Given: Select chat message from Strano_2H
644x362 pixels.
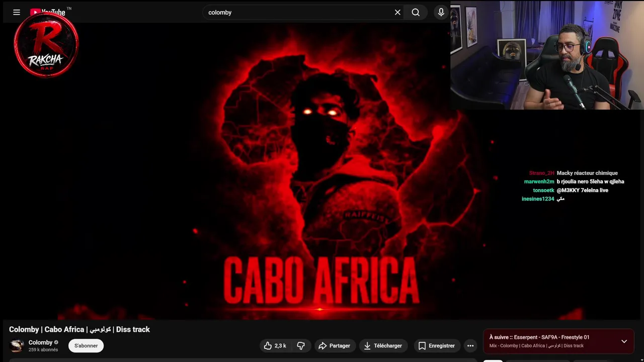Looking at the screenshot, I should [x=573, y=173].
